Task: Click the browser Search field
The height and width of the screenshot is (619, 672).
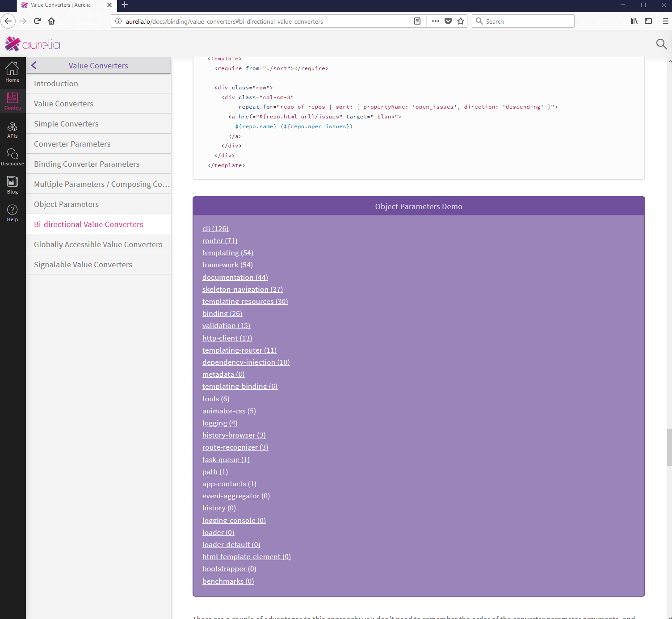Action: (523, 21)
